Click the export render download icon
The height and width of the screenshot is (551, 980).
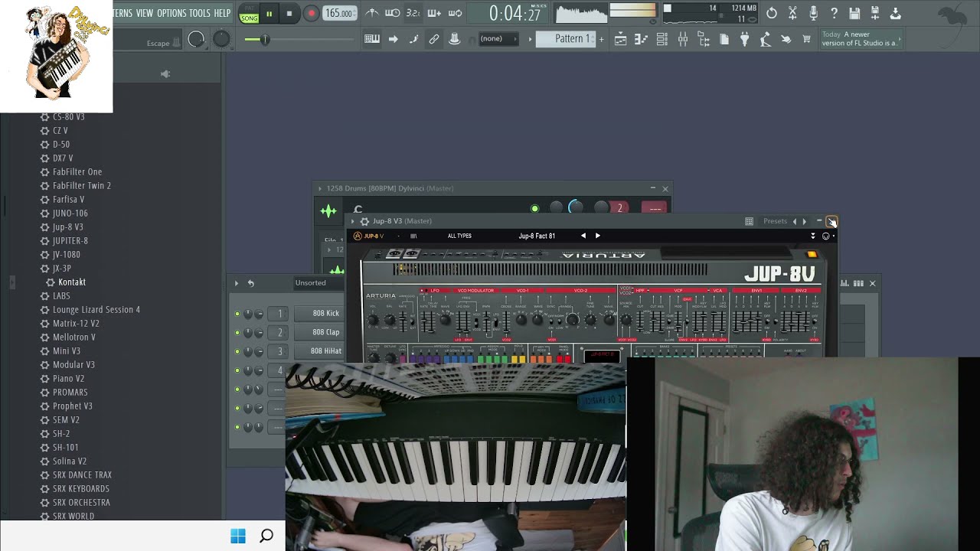(895, 13)
